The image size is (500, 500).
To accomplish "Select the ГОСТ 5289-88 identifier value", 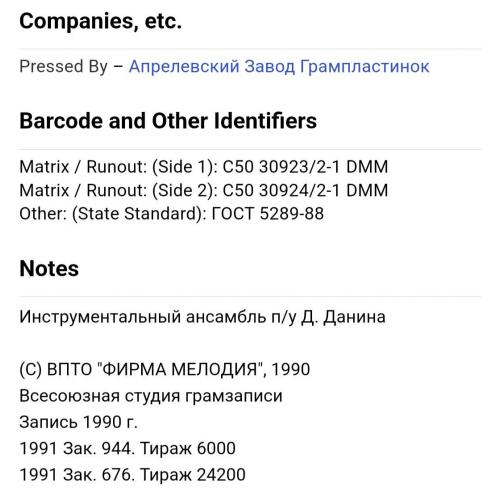I will [x=268, y=214].
